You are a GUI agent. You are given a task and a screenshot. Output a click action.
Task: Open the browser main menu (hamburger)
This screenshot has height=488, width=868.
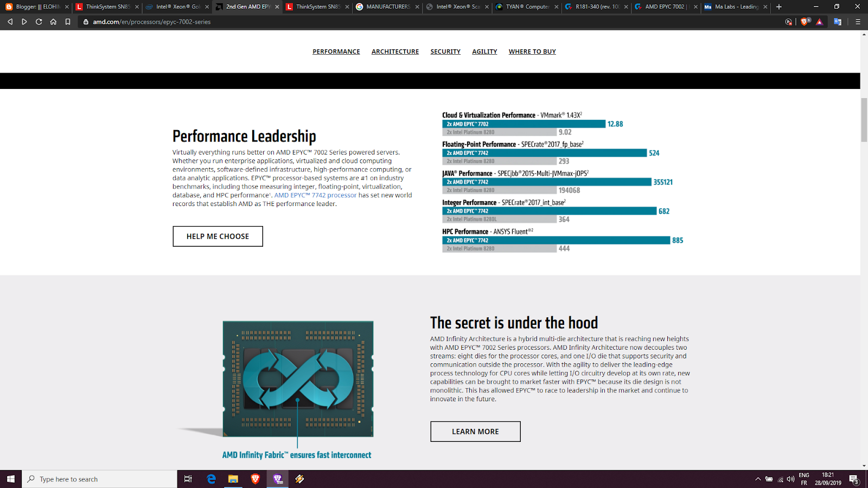tap(858, 22)
